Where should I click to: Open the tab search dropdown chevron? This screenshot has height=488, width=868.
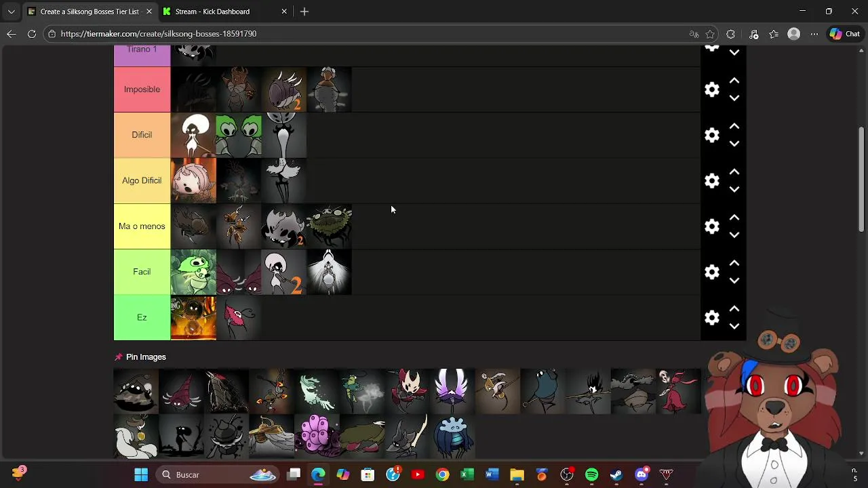(11, 12)
